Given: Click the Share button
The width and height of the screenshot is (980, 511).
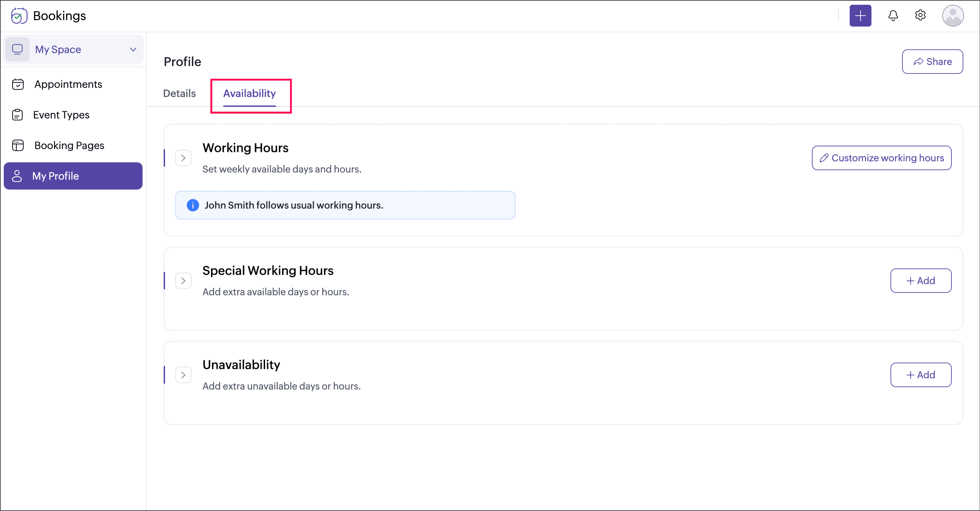Looking at the screenshot, I should (x=932, y=61).
